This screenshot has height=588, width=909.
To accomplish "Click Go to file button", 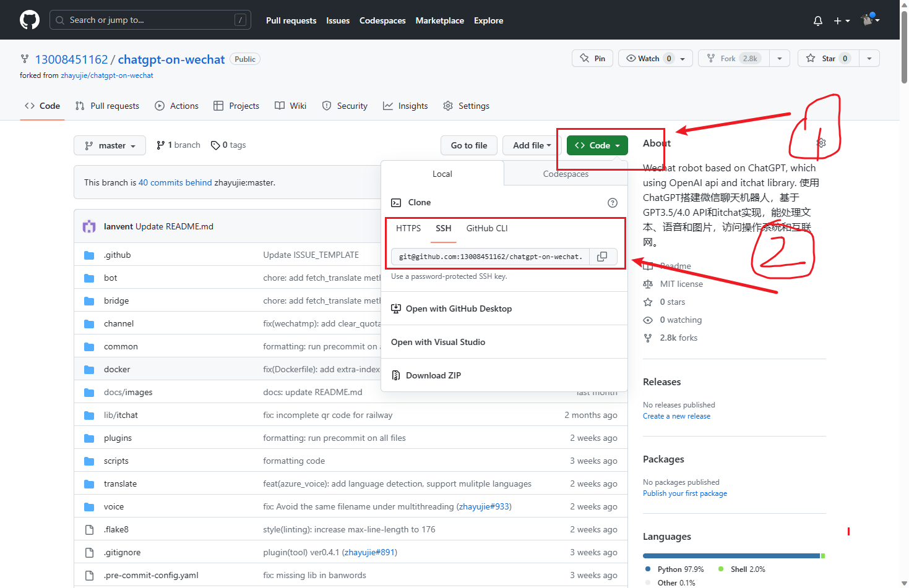I will tap(469, 145).
